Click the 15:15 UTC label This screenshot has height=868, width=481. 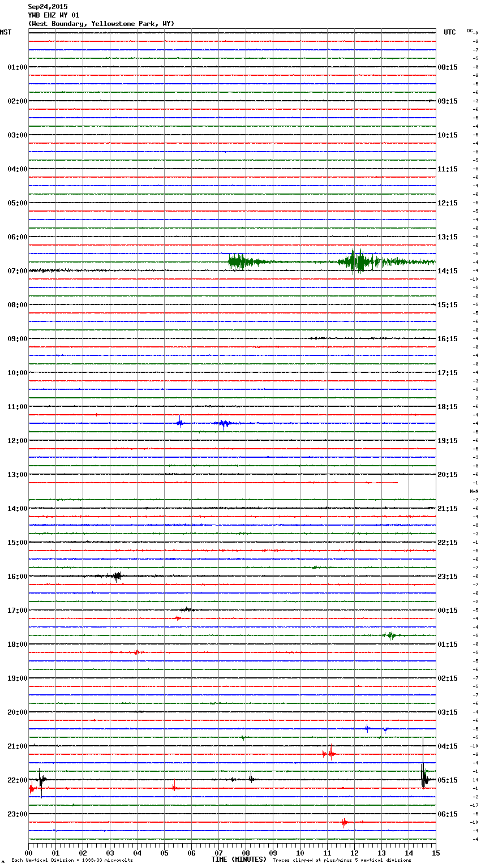(x=448, y=305)
